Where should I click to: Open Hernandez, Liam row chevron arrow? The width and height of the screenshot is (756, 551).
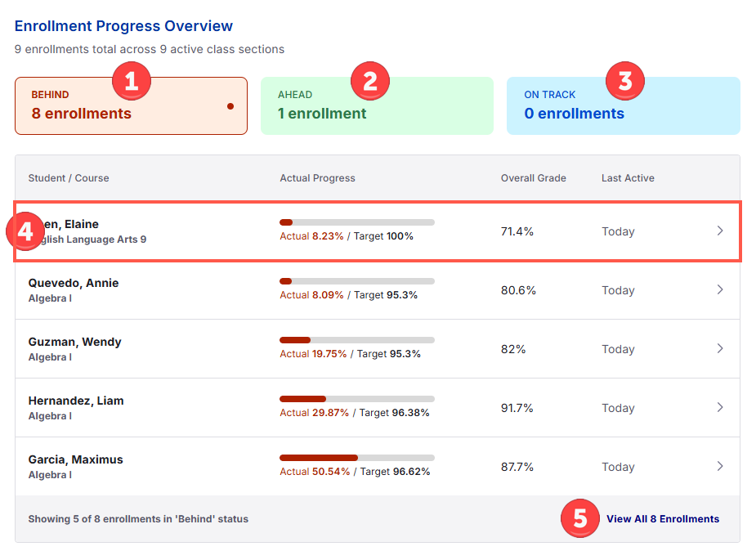pyautogui.click(x=720, y=407)
